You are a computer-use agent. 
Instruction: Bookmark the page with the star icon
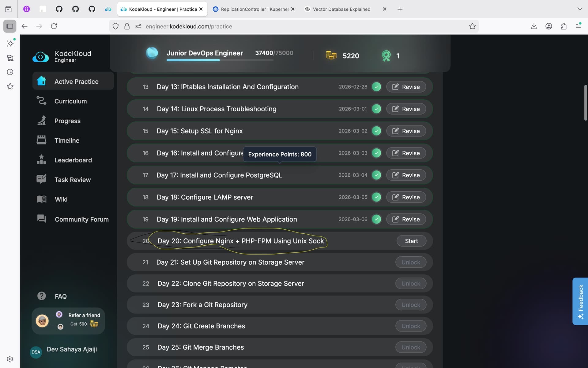tap(472, 26)
